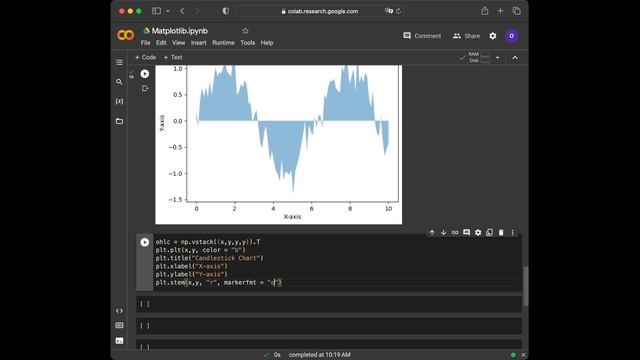This screenshot has height=360, width=640.
Task: Click the translate icon in address bar
Action: tap(389, 11)
